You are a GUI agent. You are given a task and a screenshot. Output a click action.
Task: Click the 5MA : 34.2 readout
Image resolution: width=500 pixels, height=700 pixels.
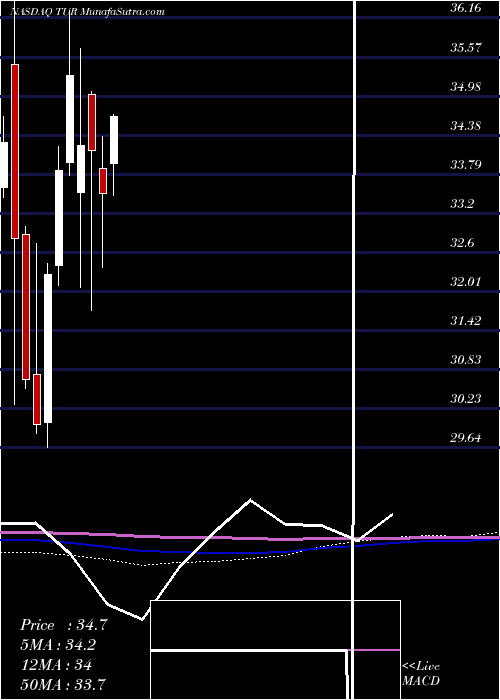pyautogui.click(x=58, y=645)
